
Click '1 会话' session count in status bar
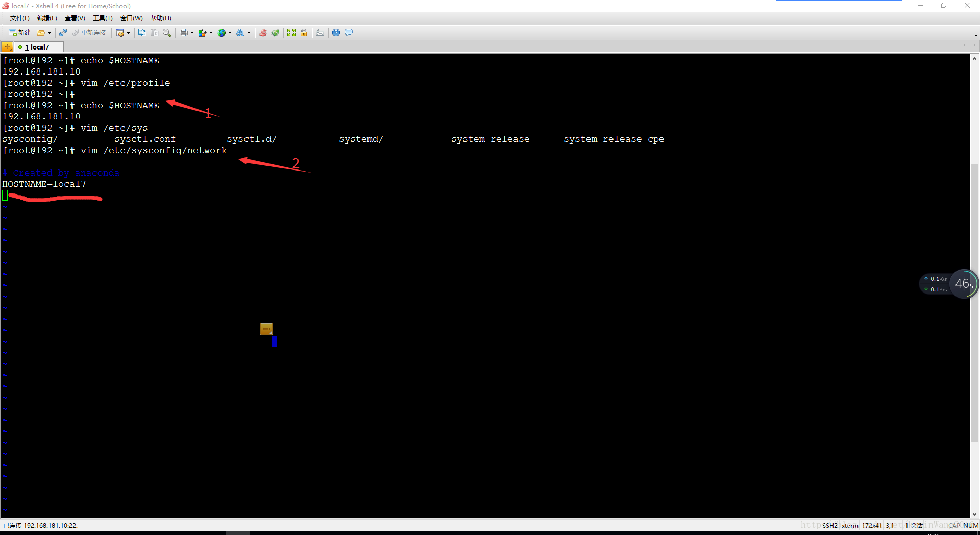click(x=914, y=525)
